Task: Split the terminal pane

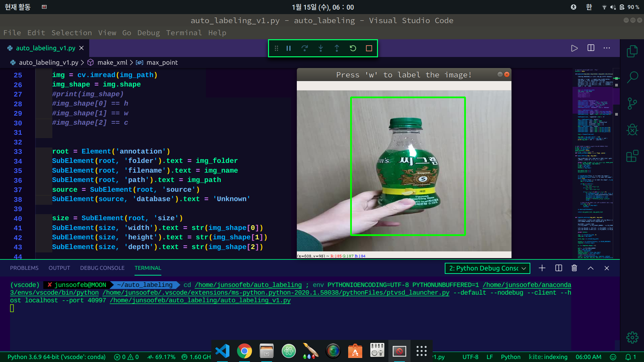Action: 558,268
